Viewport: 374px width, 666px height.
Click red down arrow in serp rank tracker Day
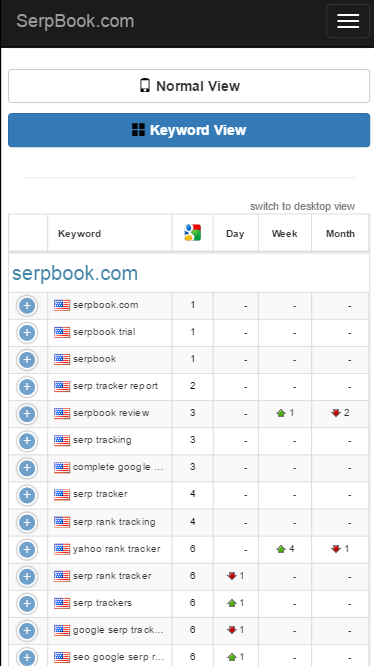pyautogui.click(x=232, y=576)
